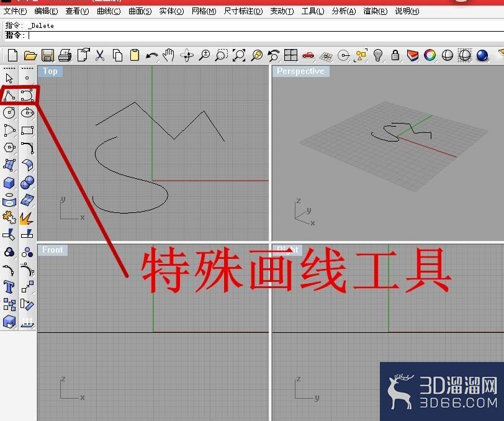Select the Ellipse tool
This screenshot has width=504, height=421.
[x=27, y=113]
